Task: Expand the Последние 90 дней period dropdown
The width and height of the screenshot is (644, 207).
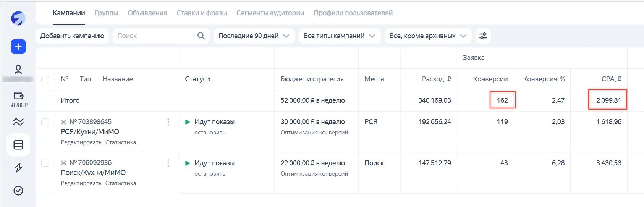Action: 254,36
